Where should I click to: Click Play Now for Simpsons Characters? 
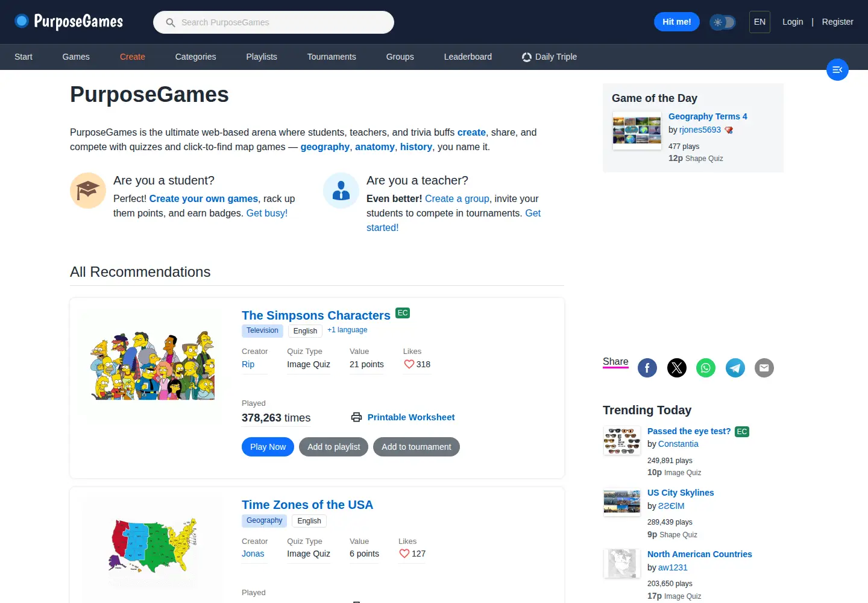coord(268,447)
